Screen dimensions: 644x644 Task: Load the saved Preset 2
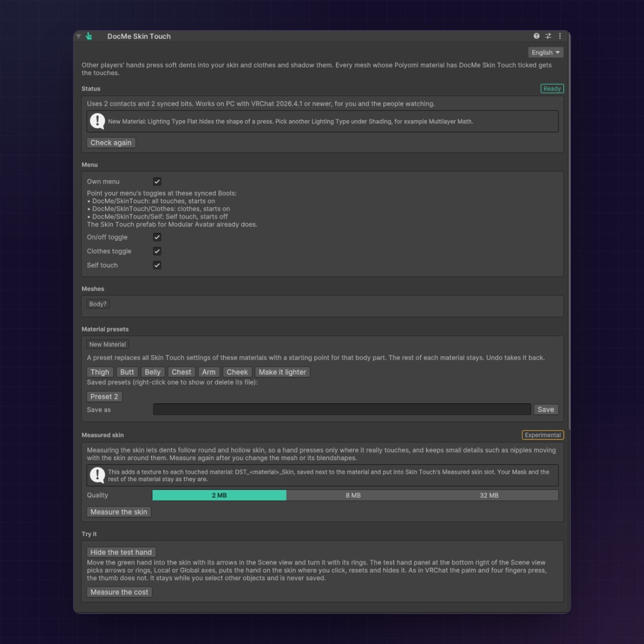(104, 396)
